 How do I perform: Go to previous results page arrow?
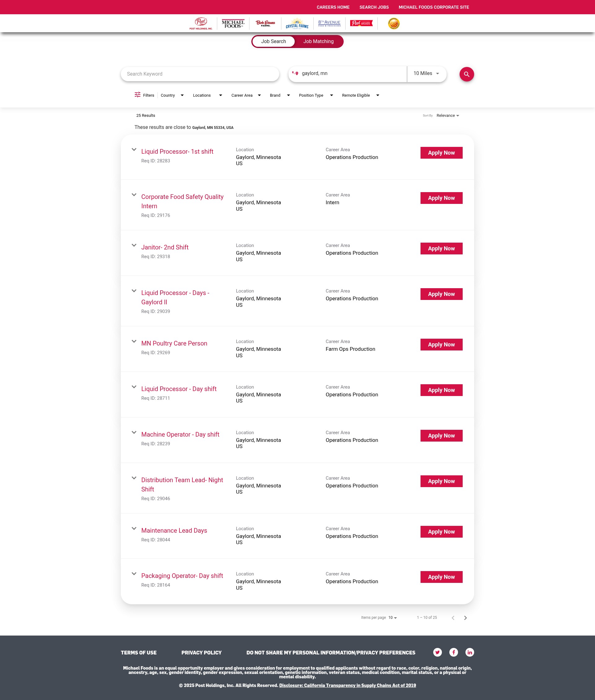click(453, 618)
